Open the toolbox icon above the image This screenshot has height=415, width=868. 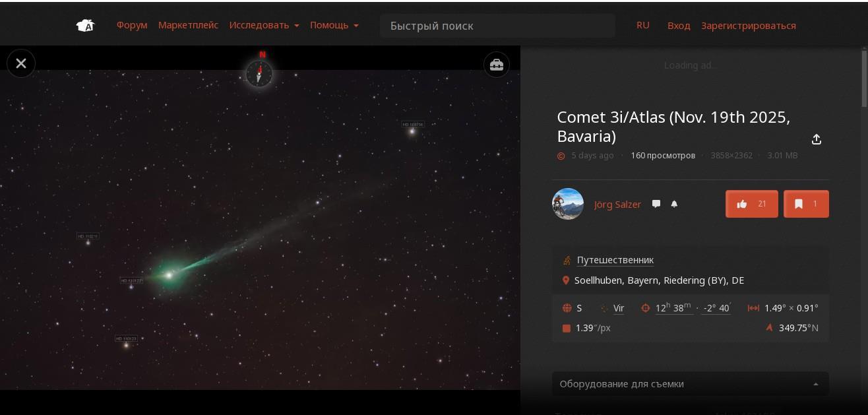coord(496,65)
